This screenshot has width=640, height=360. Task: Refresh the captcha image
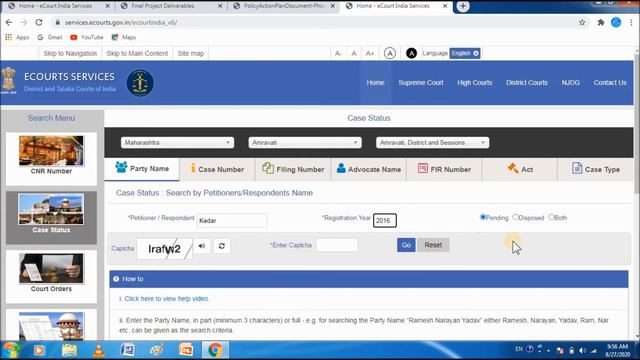click(222, 246)
